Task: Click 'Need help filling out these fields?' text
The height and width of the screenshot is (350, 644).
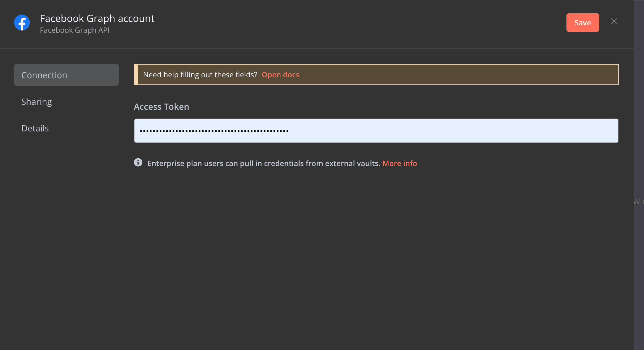Action: (200, 75)
